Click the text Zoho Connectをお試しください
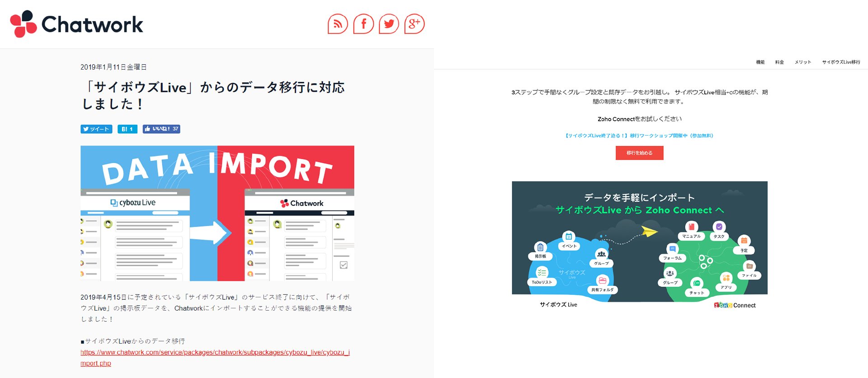Image resolution: width=868 pixels, height=378 pixels. [x=639, y=119]
